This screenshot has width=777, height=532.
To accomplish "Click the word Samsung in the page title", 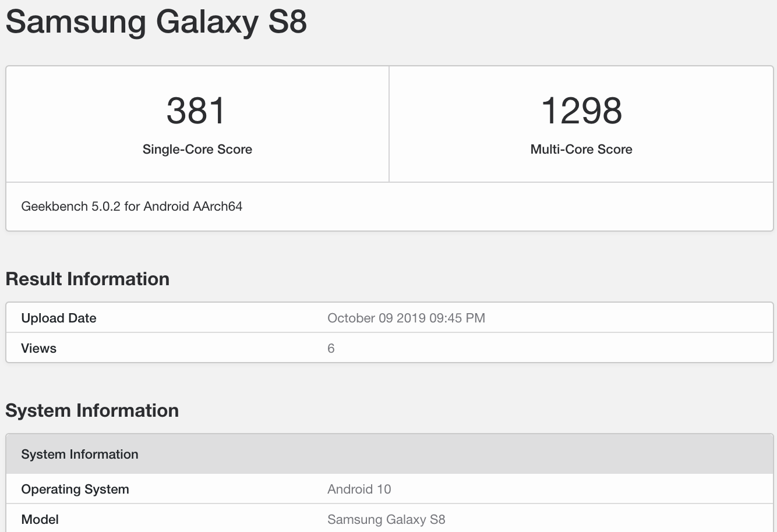I will [76, 22].
